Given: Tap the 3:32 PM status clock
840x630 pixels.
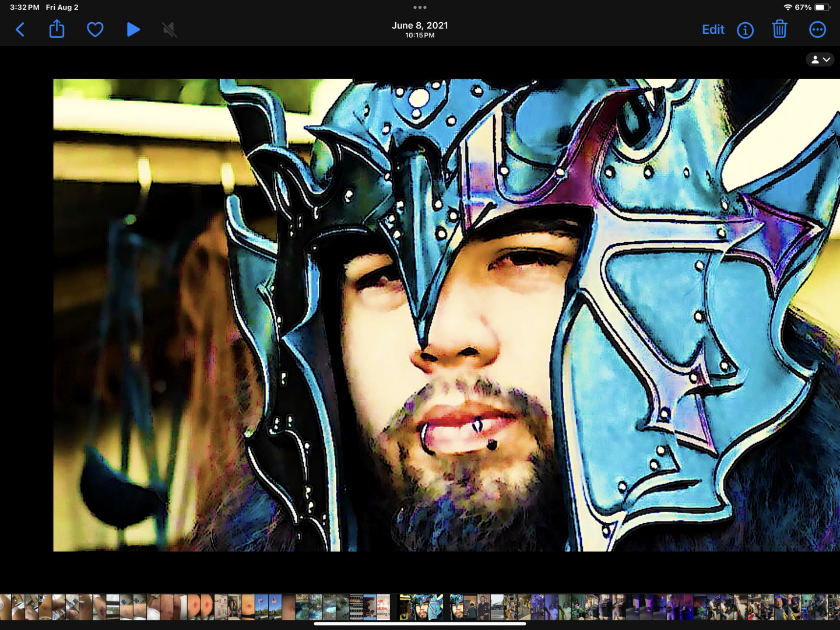Looking at the screenshot, I should click(24, 8).
